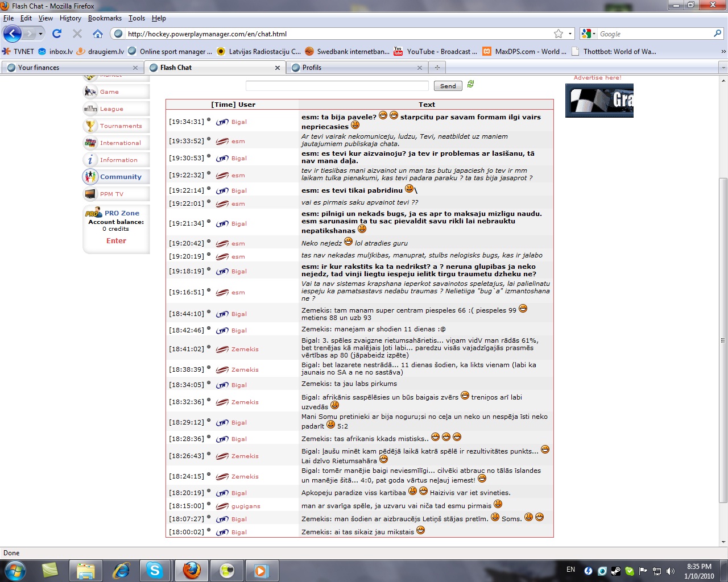Open the Game sidebar section
Screen dimensions: 728x582
pos(116,92)
